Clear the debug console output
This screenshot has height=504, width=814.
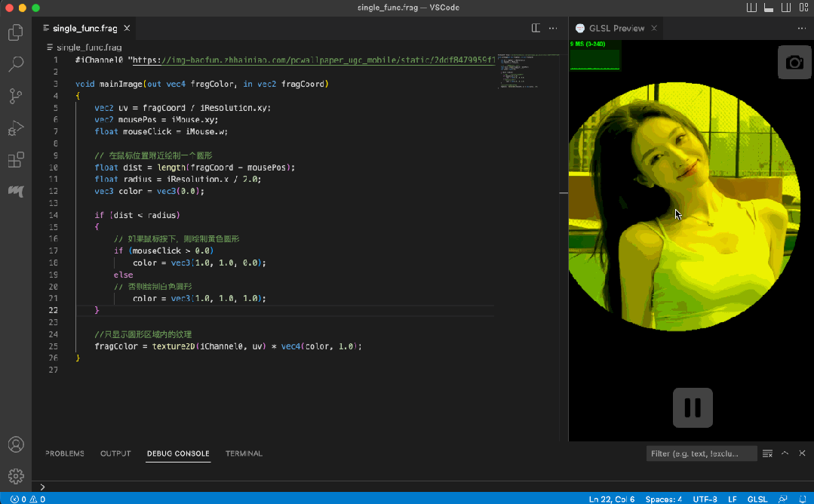pos(767,453)
